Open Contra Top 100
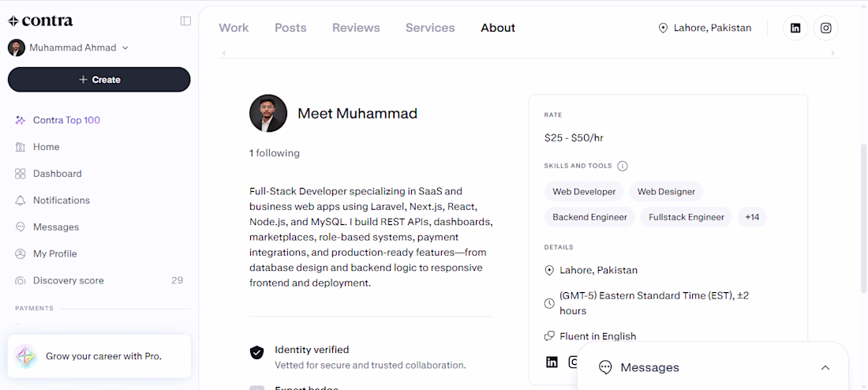The width and height of the screenshot is (868, 390). (x=66, y=120)
